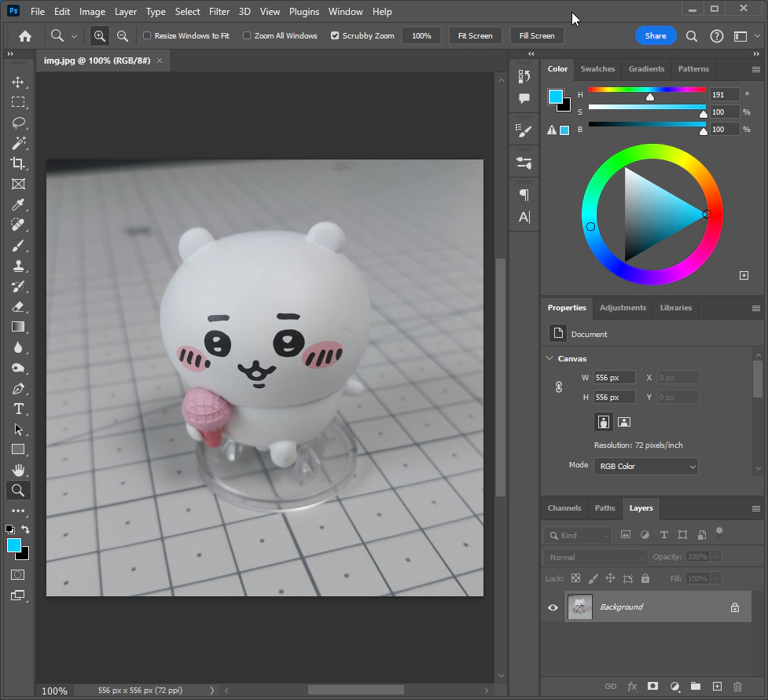Click the Saturation slider in Color panel

647,107
